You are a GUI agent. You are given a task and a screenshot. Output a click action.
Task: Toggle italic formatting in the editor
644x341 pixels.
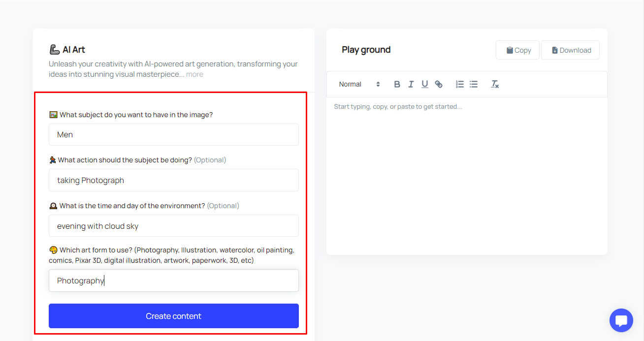411,84
